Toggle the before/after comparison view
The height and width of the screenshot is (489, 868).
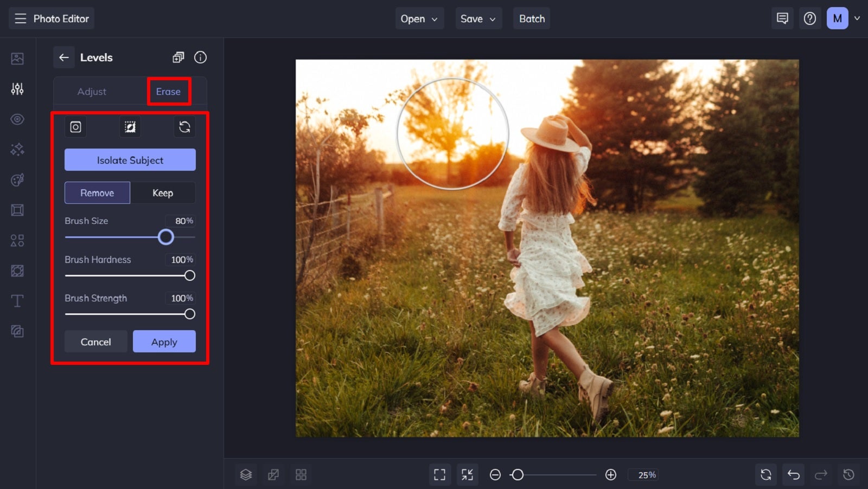coord(273,474)
